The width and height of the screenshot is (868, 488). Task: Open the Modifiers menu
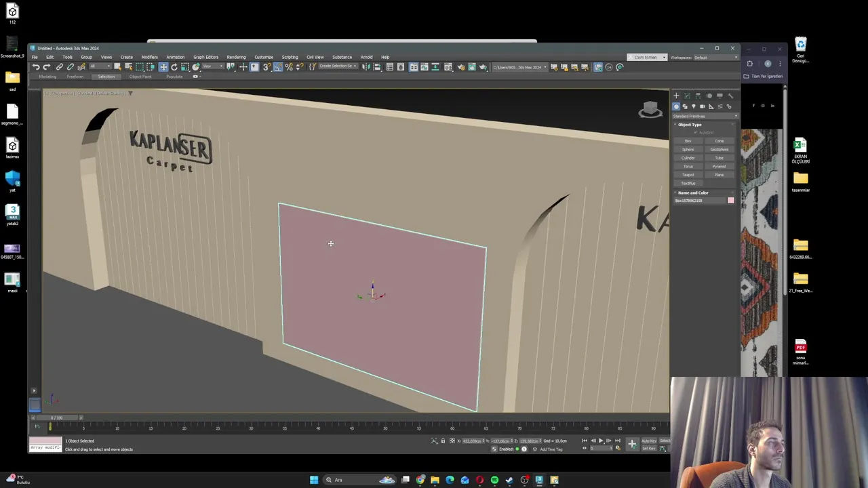[149, 57]
